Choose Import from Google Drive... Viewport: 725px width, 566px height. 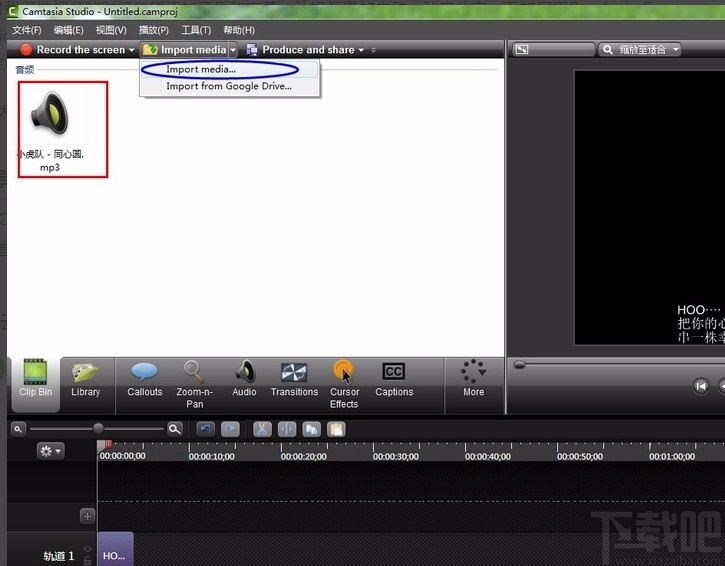click(229, 86)
